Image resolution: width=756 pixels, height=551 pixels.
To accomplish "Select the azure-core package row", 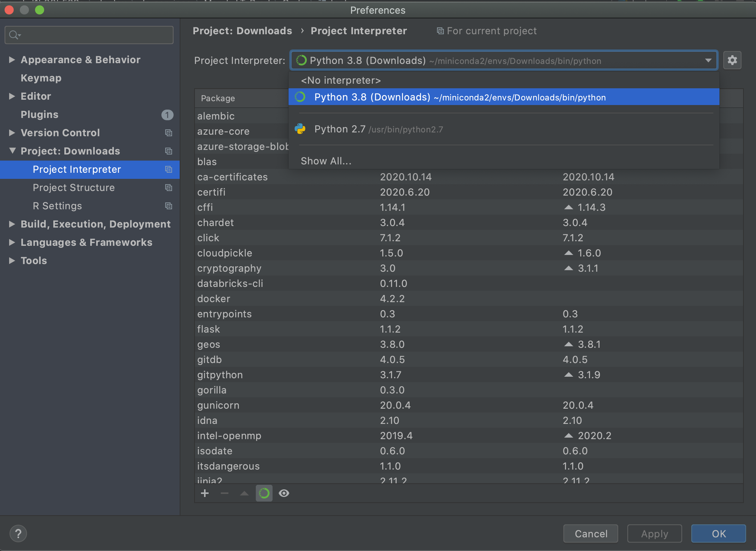I will pyautogui.click(x=242, y=131).
